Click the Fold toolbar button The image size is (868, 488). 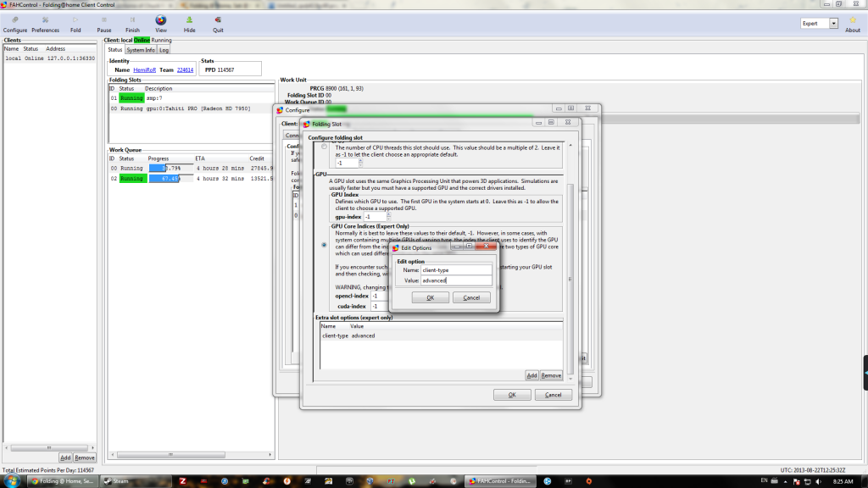coord(75,24)
